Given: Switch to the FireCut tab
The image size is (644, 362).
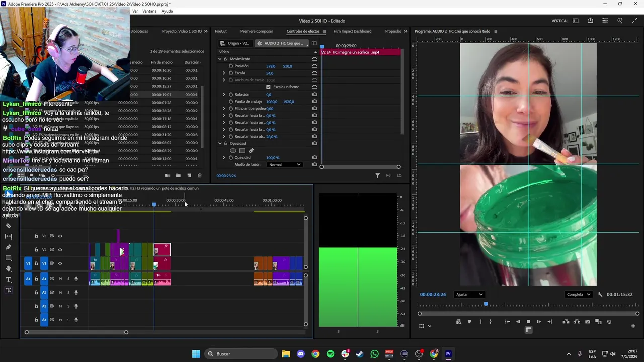Looking at the screenshot, I should (221, 31).
